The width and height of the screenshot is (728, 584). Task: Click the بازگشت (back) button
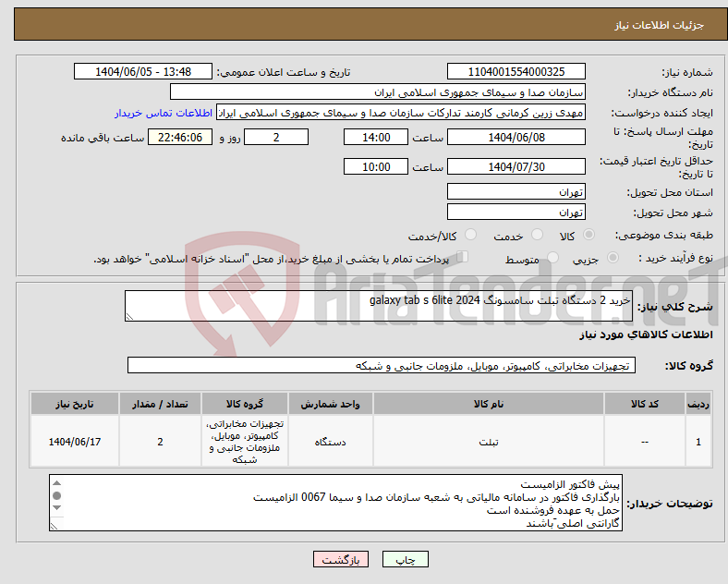click(341, 559)
